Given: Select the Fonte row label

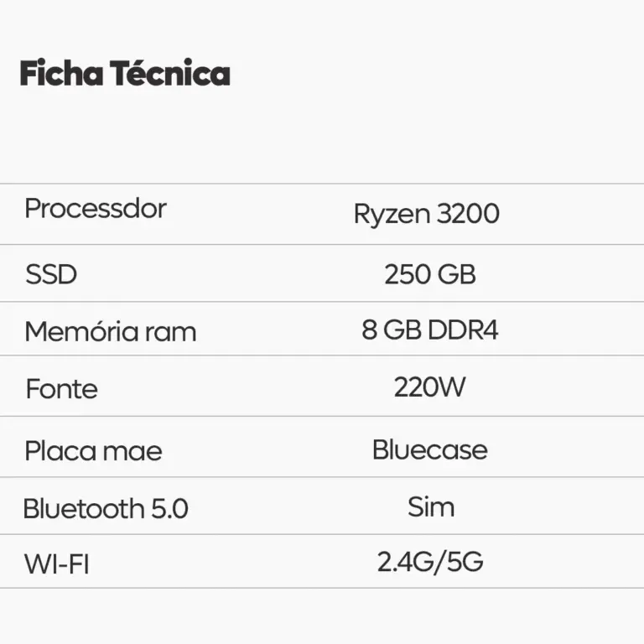Looking at the screenshot, I should 61,389.
